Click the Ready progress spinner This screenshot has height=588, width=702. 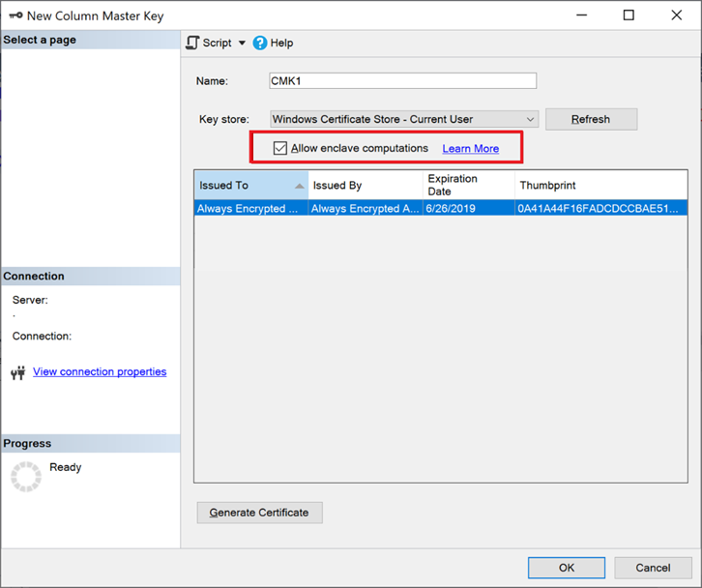[x=26, y=477]
